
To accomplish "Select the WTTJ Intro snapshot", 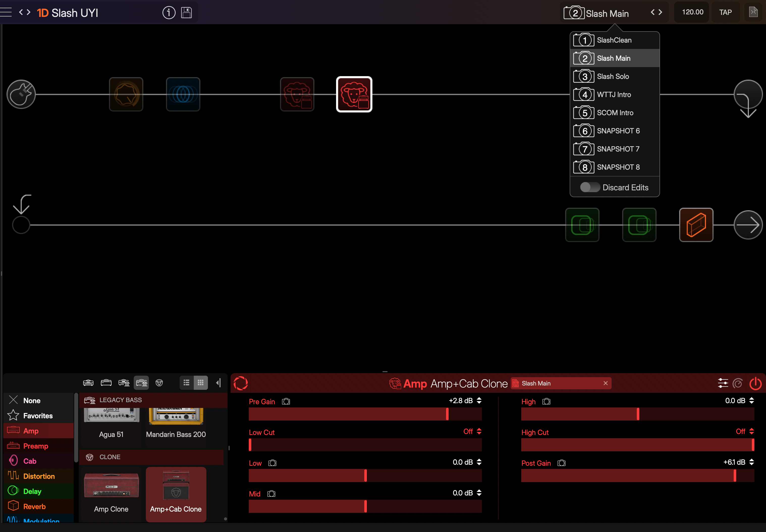I will click(615, 94).
